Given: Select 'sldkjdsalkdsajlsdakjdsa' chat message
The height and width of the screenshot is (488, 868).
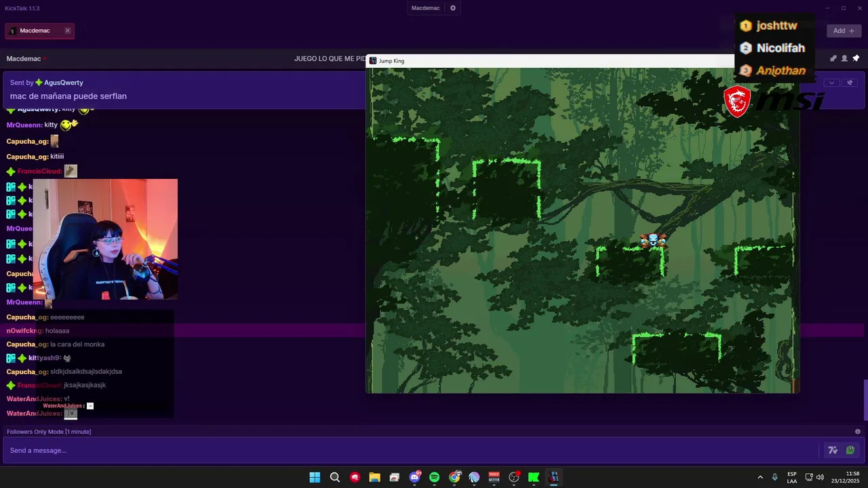Looking at the screenshot, I should tap(86, 371).
